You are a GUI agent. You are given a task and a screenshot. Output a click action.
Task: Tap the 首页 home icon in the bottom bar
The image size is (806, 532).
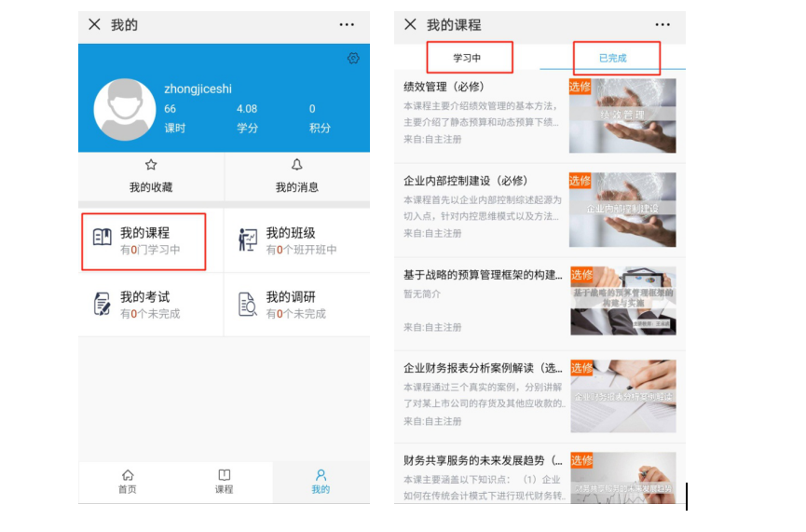128,474
